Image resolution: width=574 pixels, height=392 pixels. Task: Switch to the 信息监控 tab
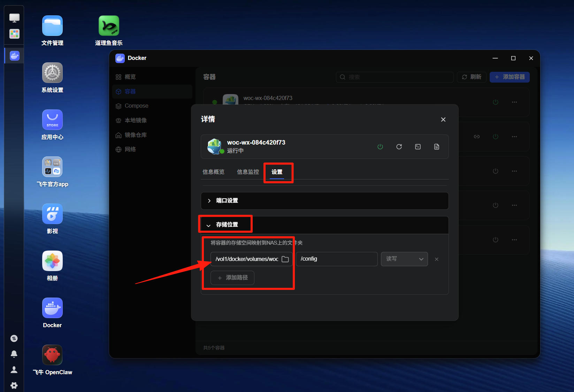click(x=248, y=172)
